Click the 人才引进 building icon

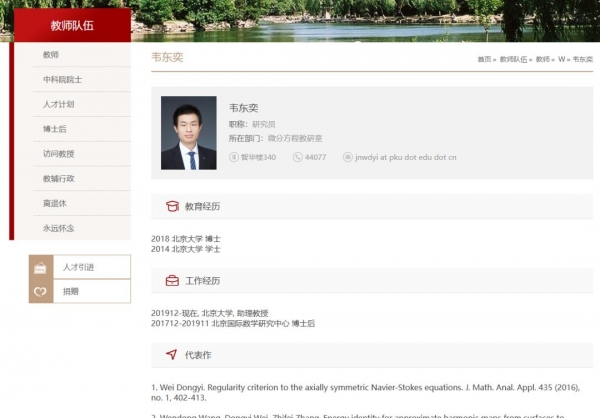[41, 267]
